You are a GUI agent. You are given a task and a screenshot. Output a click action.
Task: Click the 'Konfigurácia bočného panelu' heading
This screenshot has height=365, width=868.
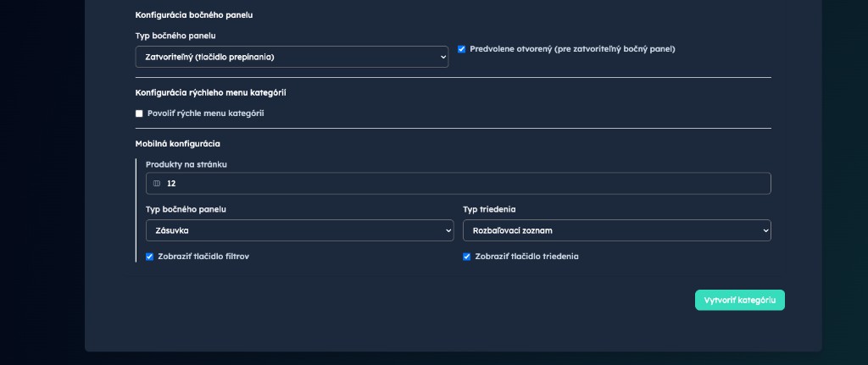tap(194, 15)
